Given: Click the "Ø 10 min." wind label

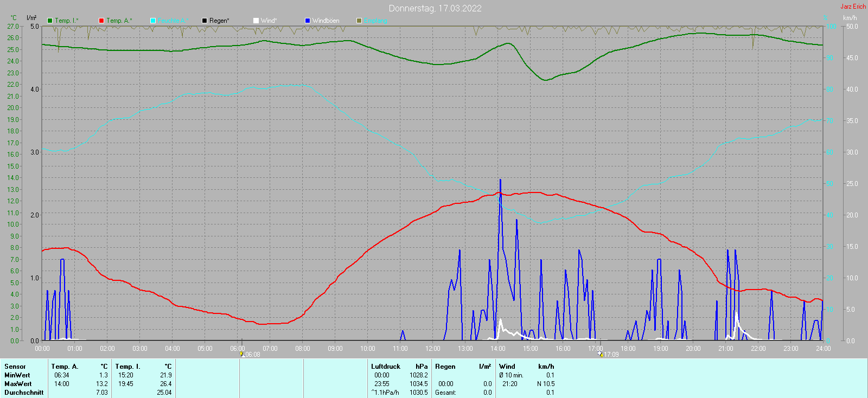Looking at the screenshot, I should [512, 375].
